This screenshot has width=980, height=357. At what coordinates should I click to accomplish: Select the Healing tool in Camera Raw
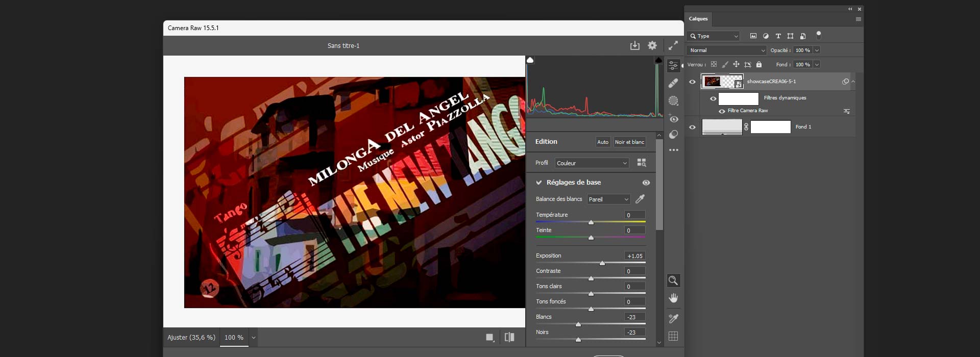tap(673, 83)
